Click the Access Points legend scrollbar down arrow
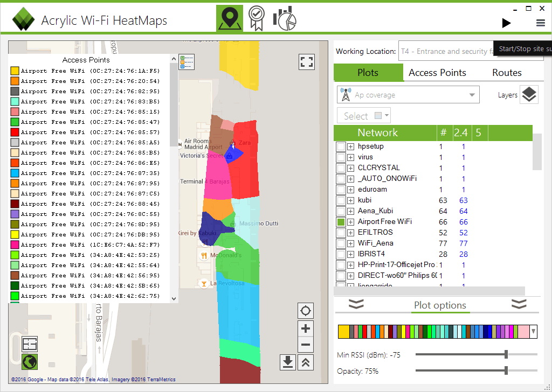This screenshot has width=552, height=392. pyautogui.click(x=174, y=299)
